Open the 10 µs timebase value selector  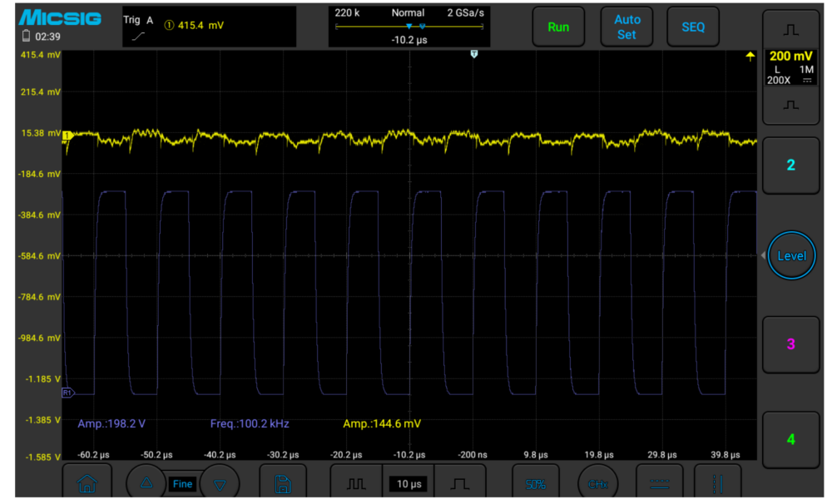tap(408, 483)
